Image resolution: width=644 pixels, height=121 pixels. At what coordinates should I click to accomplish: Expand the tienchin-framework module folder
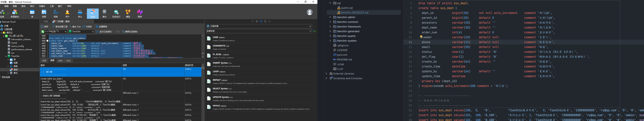click(330, 27)
